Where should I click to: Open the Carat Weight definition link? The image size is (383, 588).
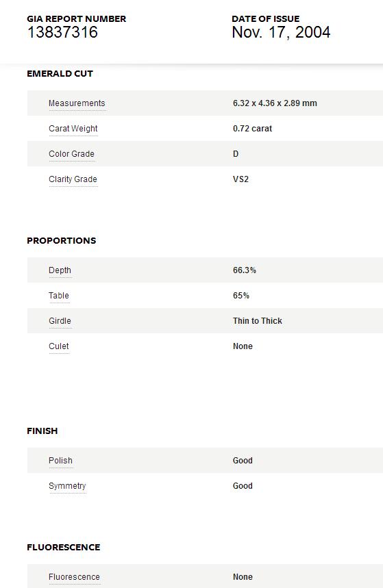click(x=73, y=129)
